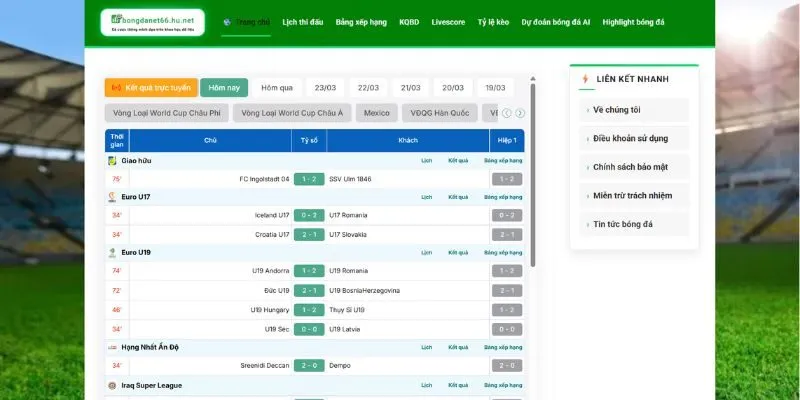Click the Euro U19 trophy icon

(112, 253)
